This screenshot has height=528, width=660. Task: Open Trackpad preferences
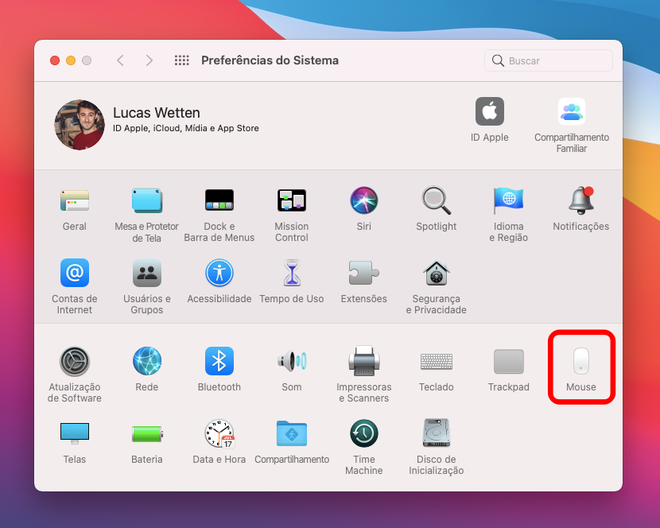click(x=508, y=361)
